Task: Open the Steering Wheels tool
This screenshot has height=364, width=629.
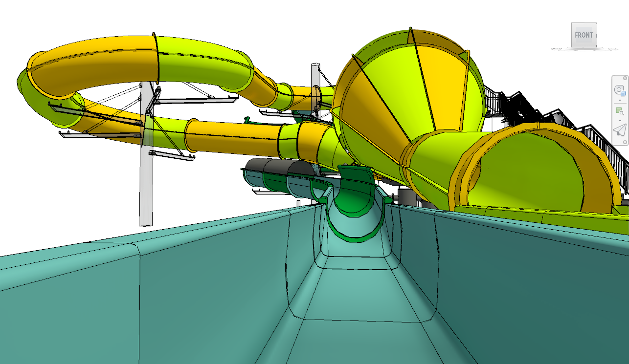Action: click(619, 90)
